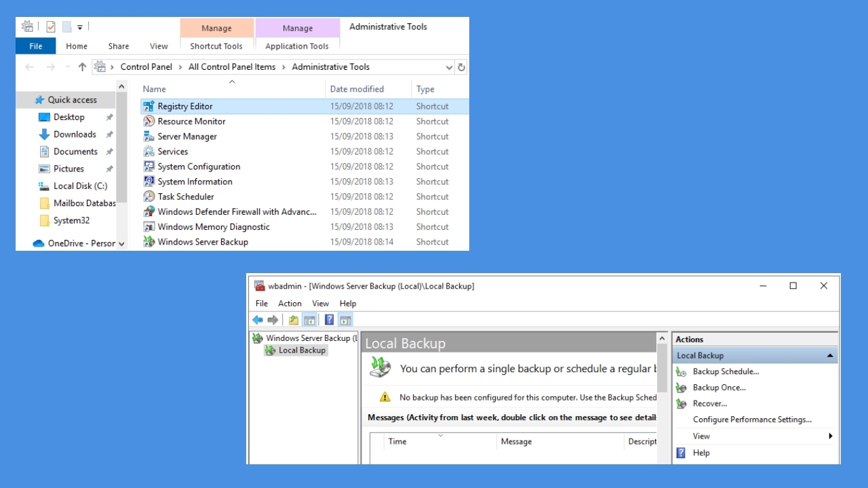
Task: Open the Action menu in wbadmin
Action: (290, 304)
